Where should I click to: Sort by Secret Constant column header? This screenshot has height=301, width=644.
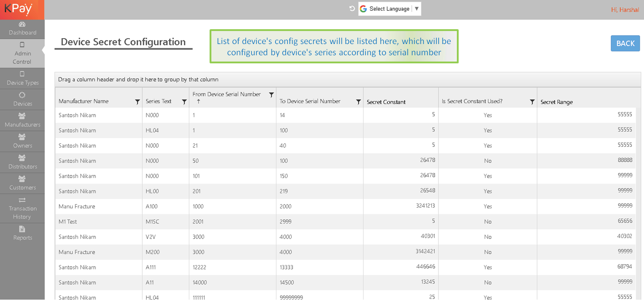tap(386, 102)
